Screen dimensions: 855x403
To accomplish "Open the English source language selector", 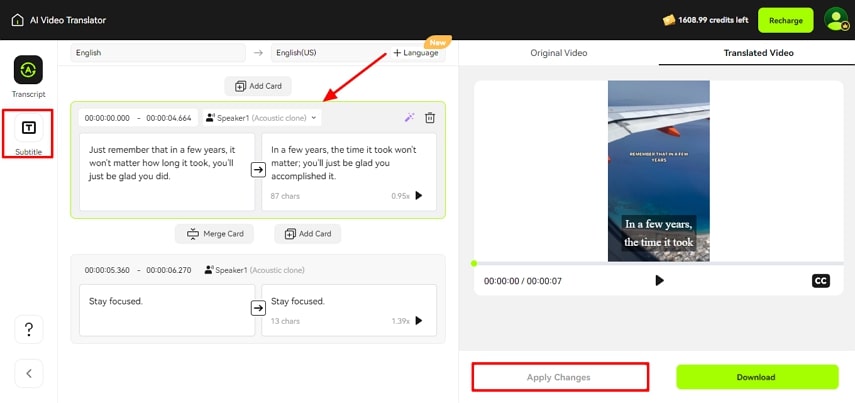I will click(x=158, y=52).
